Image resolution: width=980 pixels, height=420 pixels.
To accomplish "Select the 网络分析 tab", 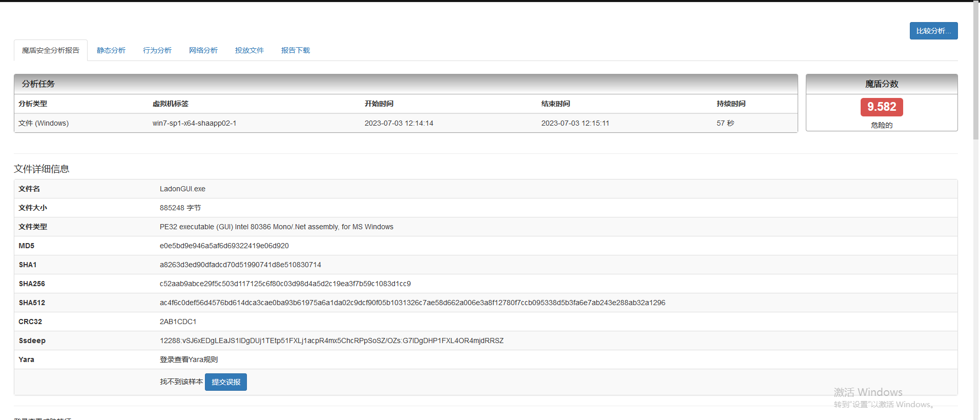I will [203, 50].
